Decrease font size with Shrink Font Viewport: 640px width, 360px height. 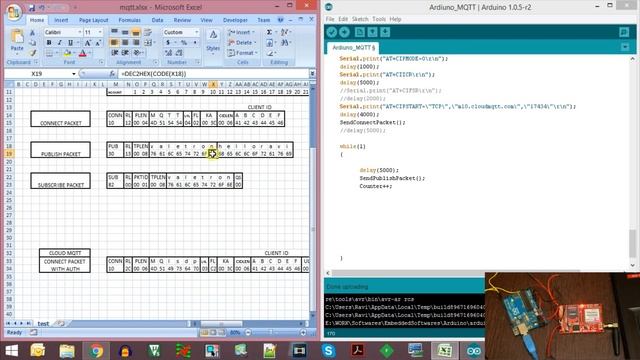98,42
